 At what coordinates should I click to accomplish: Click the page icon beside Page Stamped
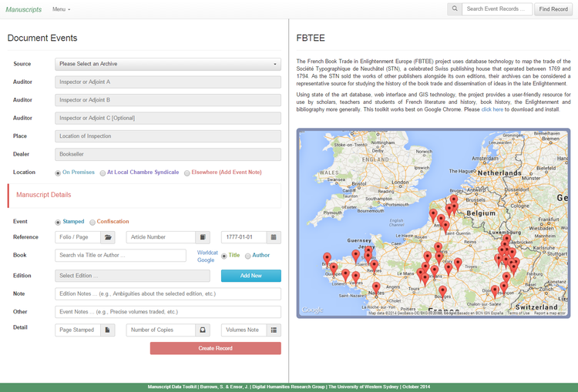(109, 330)
